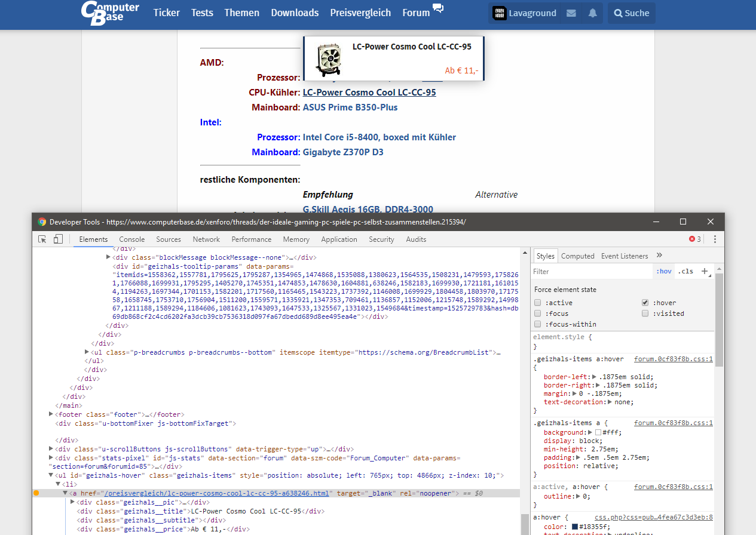Open the Memory tab
Image resolution: width=756 pixels, height=535 pixels.
pos(296,239)
